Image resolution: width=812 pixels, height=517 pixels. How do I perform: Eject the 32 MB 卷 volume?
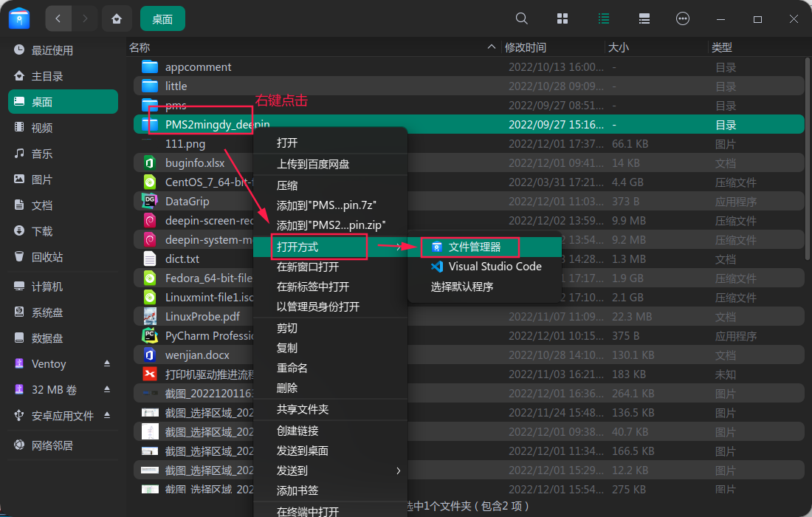tap(107, 389)
